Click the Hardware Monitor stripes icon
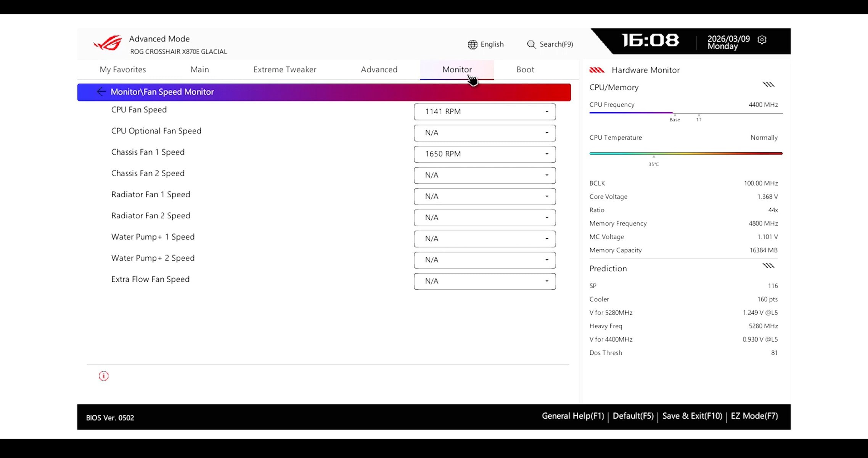The width and height of the screenshot is (868, 458). coord(596,70)
